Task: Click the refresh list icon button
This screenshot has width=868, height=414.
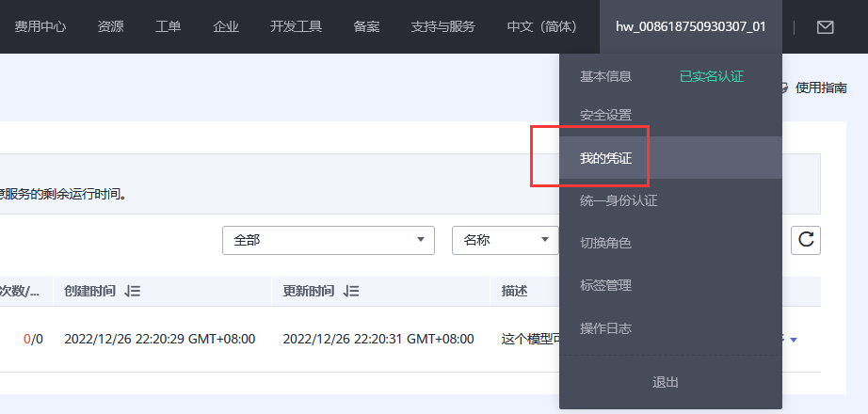Action: [806, 240]
